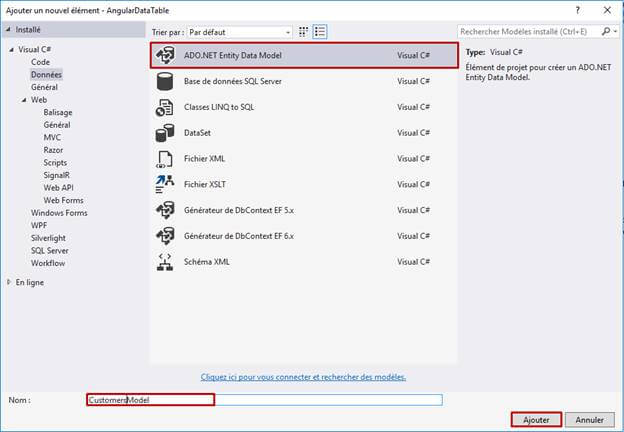This screenshot has height=432, width=624.
Task: Collapse the Web tree node
Action: click(x=24, y=100)
